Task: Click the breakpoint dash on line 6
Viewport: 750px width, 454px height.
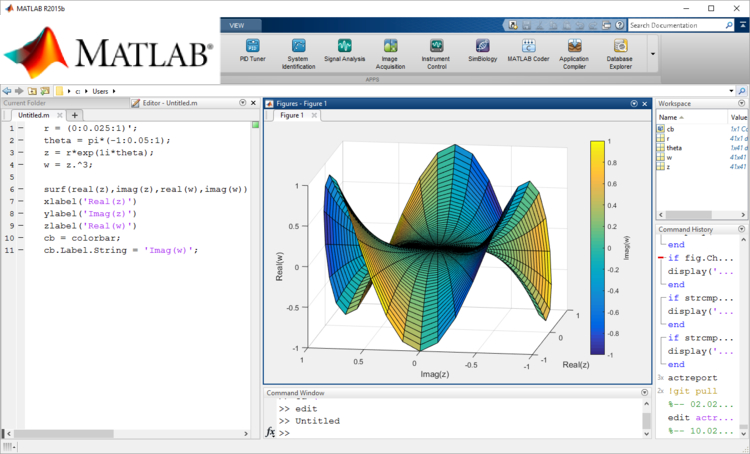Action: [22, 189]
